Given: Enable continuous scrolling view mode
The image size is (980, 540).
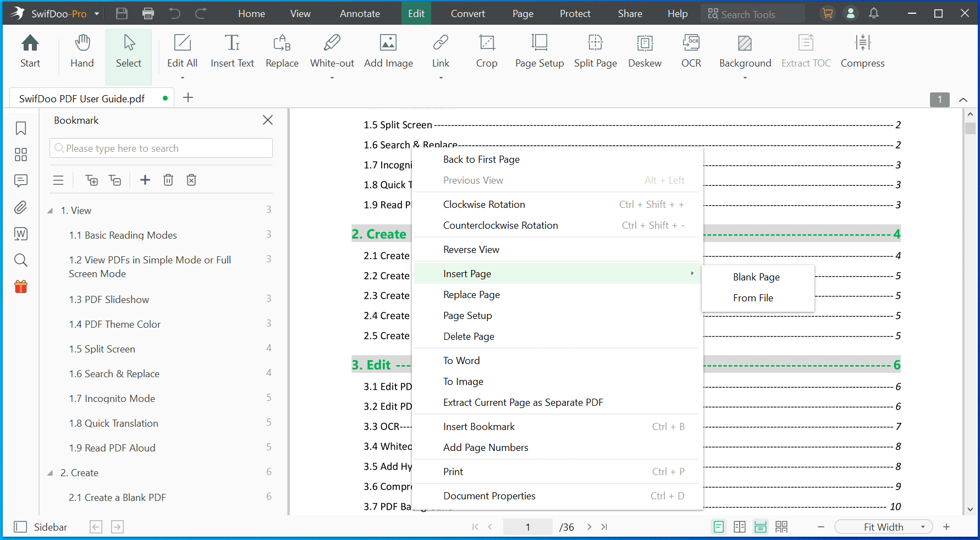Looking at the screenshot, I should pyautogui.click(x=761, y=527).
